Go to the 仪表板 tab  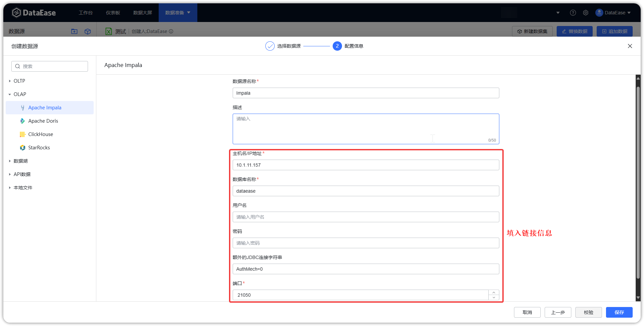pyautogui.click(x=113, y=13)
